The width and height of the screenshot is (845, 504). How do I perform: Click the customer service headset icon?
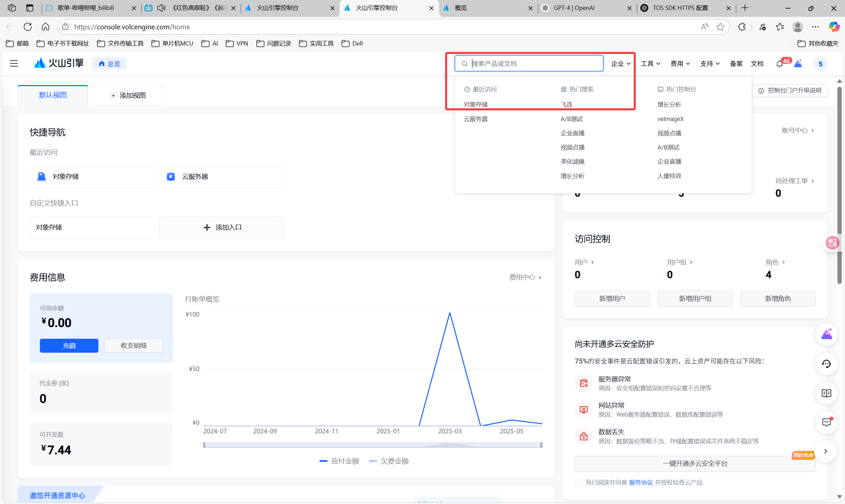click(x=826, y=364)
